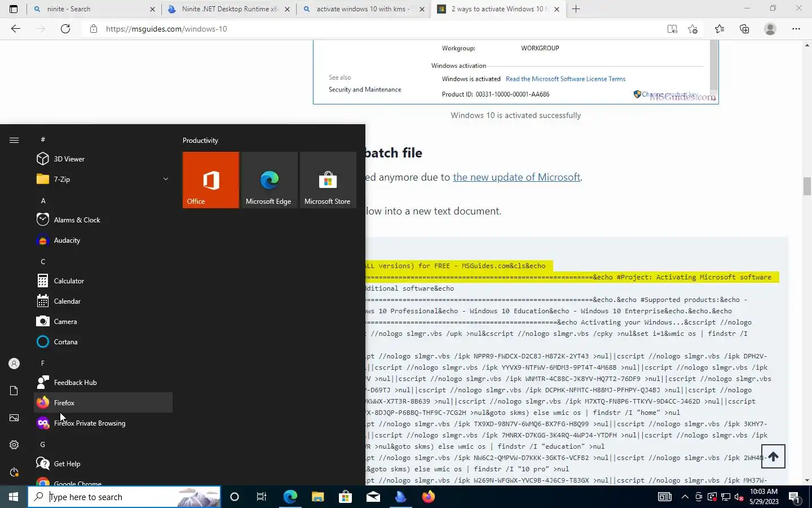Viewport: 812px width, 508px height.
Task: Show hidden tray icons chevron
Action: click(685, 497)
